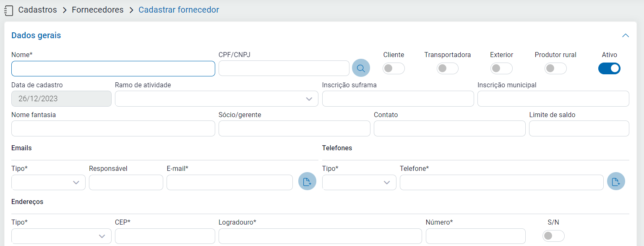Enable the Cliente toggle
The width and height of the screenshot is (644, 246).
[x=394, y=68]
